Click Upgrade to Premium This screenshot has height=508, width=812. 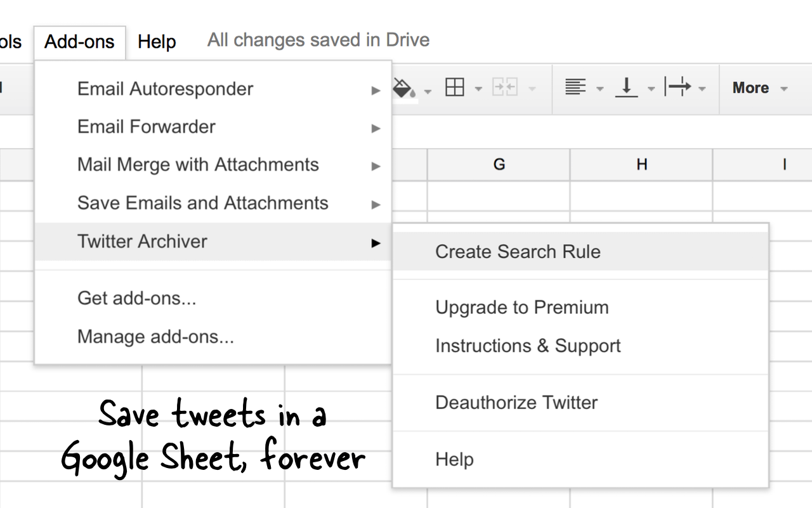[522, 307]
